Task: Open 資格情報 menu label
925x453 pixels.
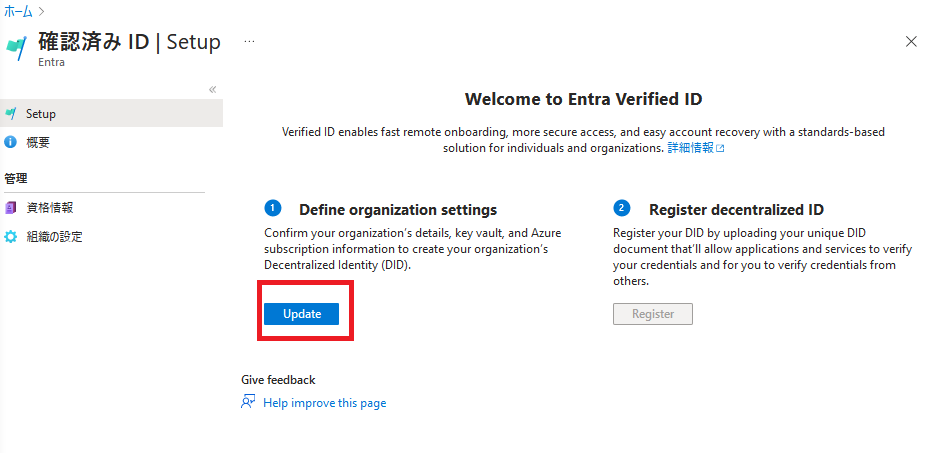Action: pyautogui.click(x=50, y=208)
